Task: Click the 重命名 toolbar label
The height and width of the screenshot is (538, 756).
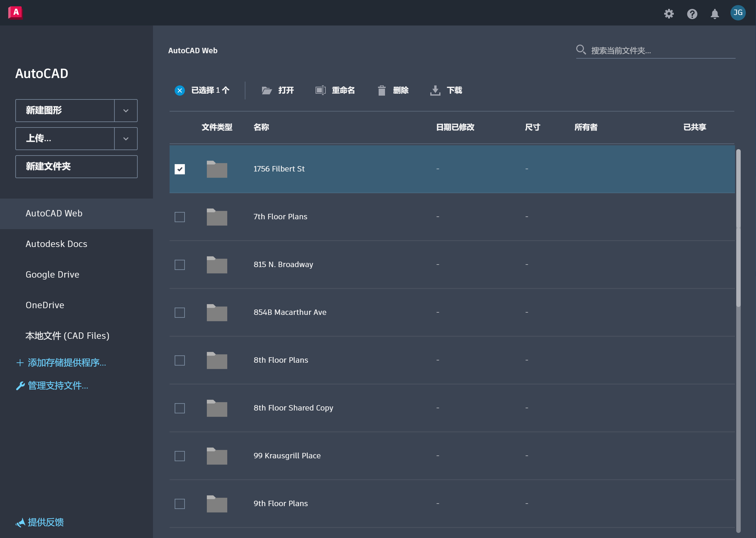Action: 343,91
